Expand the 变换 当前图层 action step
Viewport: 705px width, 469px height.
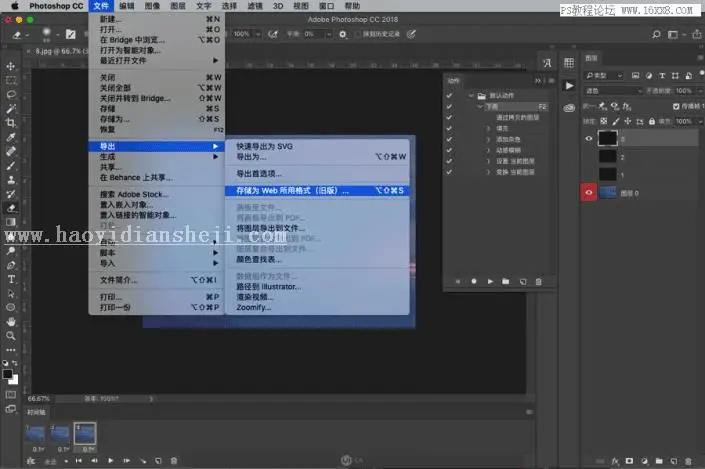488,172
